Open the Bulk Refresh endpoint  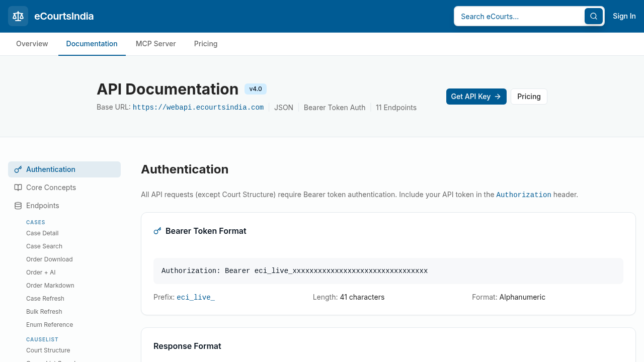[44, 312]
